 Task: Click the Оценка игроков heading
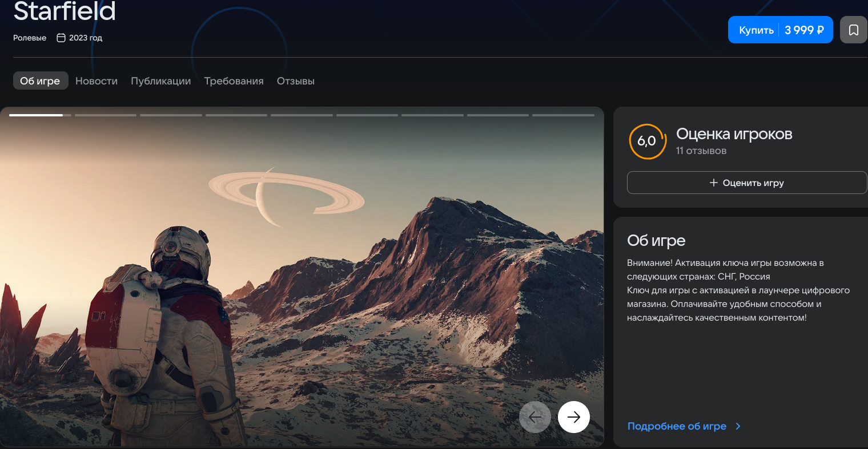pyautogui.click(x=734, y=134)
